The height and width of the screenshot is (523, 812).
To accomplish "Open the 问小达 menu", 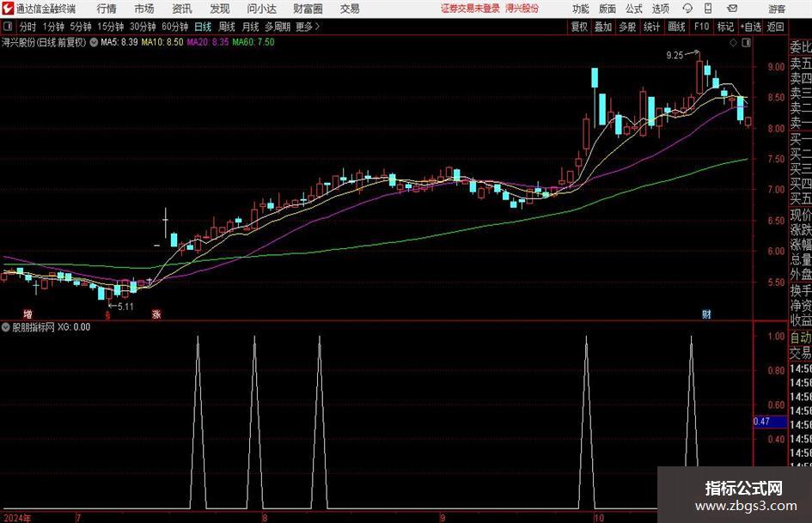I will click(261, 9).
